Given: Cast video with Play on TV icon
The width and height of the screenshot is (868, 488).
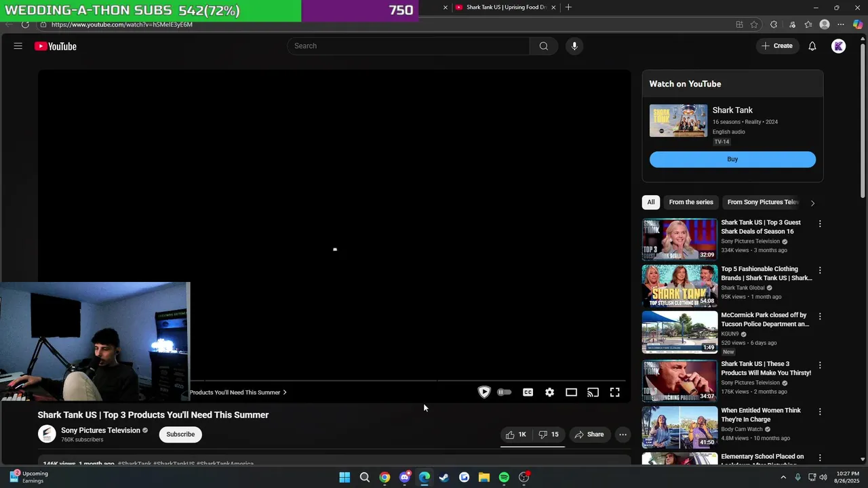Looking at the screenshot, I should [x=593, y=392].
